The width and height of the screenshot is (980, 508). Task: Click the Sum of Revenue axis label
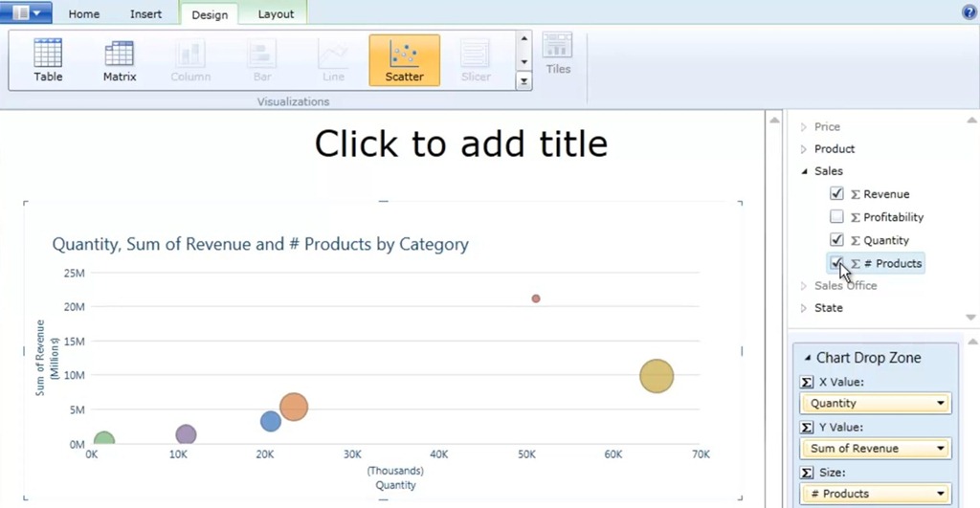[40, 358]
